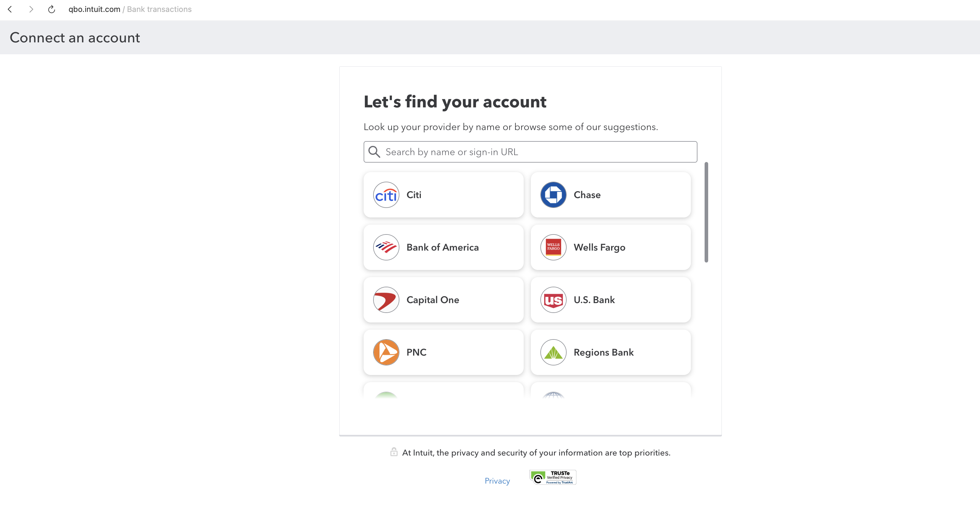Click the magnifying glass search icon
Screen dimensions: 980x531
374,152
